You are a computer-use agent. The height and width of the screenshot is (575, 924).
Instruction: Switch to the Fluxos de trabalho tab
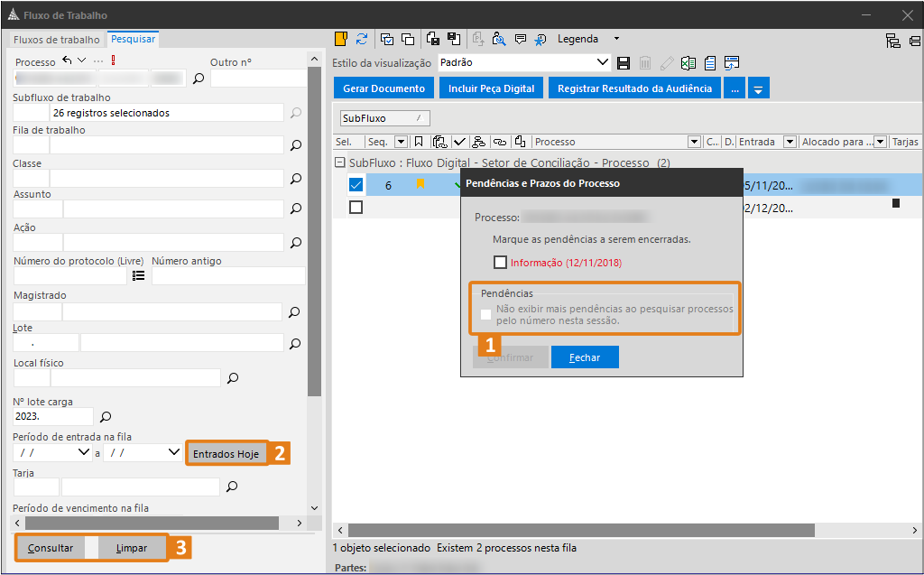pyautogui.click(x=56, y=40)
